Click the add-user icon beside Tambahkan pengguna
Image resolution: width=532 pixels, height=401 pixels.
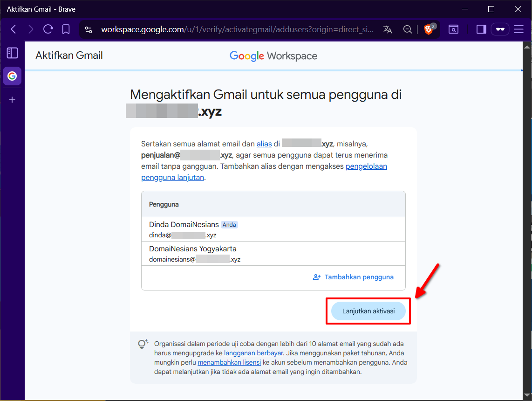click(x=317, y=277)
